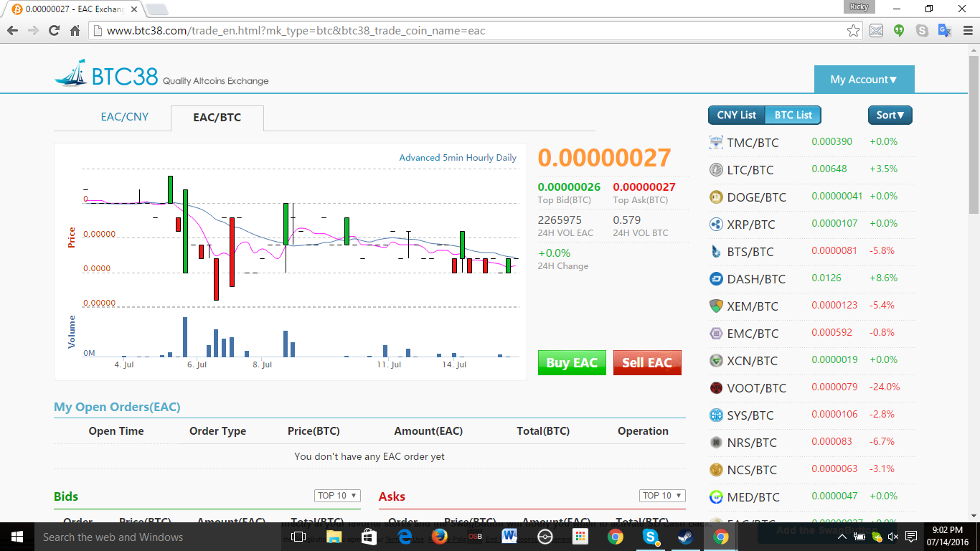Go to the browser Home page
980x551 pixels.
[x=75, y=31]
